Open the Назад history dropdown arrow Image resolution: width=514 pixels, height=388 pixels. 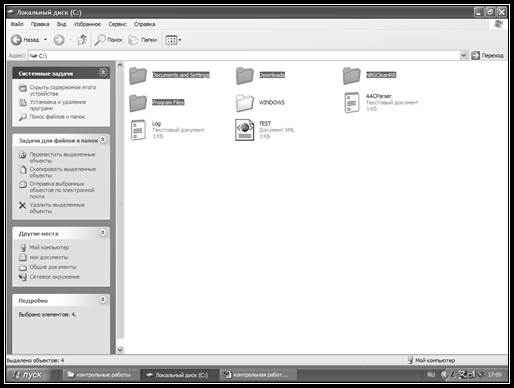(46, 40)
